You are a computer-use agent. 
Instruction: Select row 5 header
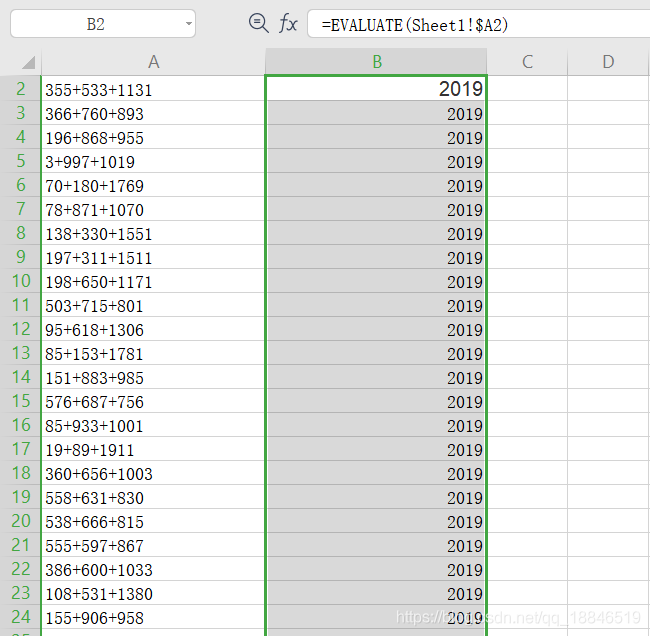coord(21,161)
